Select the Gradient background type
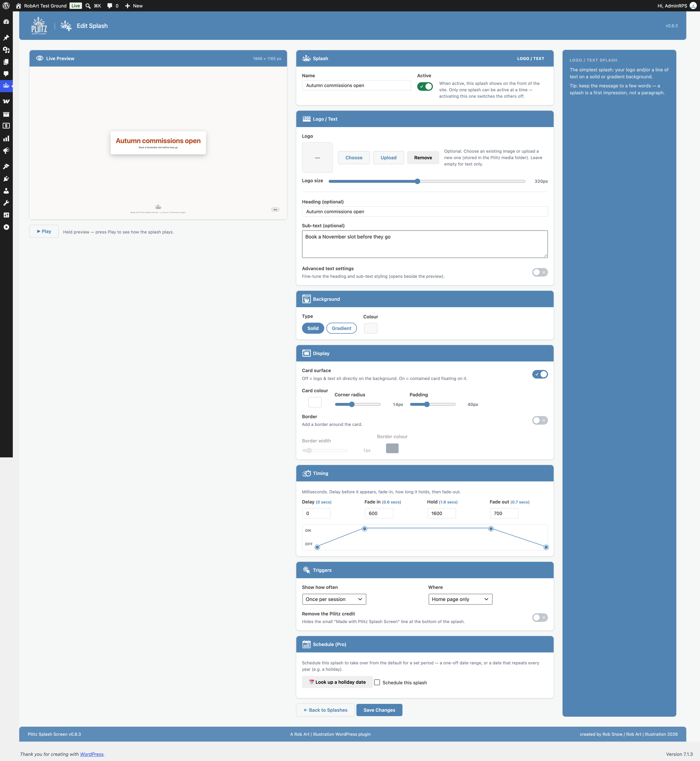Image resolution: width=700 pixels, height=761 pixels. click(x=341, y=328)
